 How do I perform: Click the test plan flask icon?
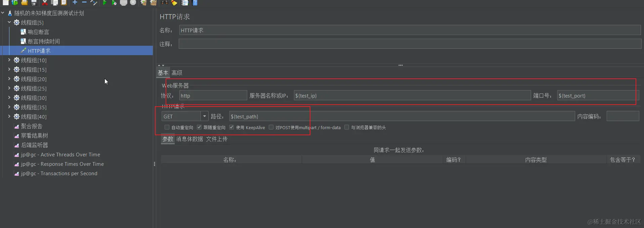[10, 13]
